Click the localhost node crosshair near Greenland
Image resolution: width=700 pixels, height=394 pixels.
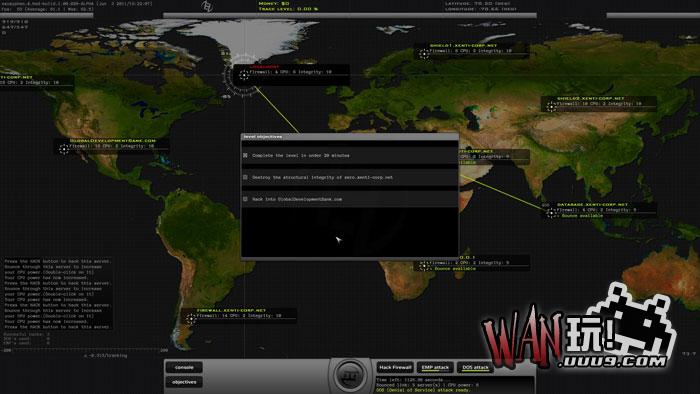244,75
